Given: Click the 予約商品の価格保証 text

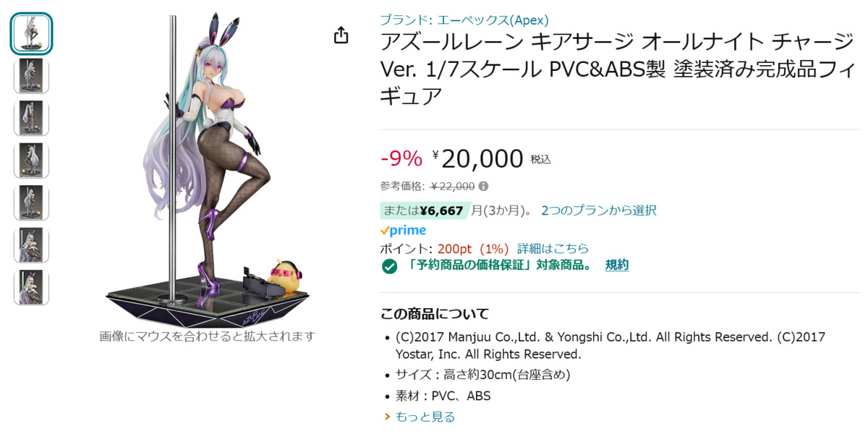Looking at the screenshot, I should tap(495, 265).
